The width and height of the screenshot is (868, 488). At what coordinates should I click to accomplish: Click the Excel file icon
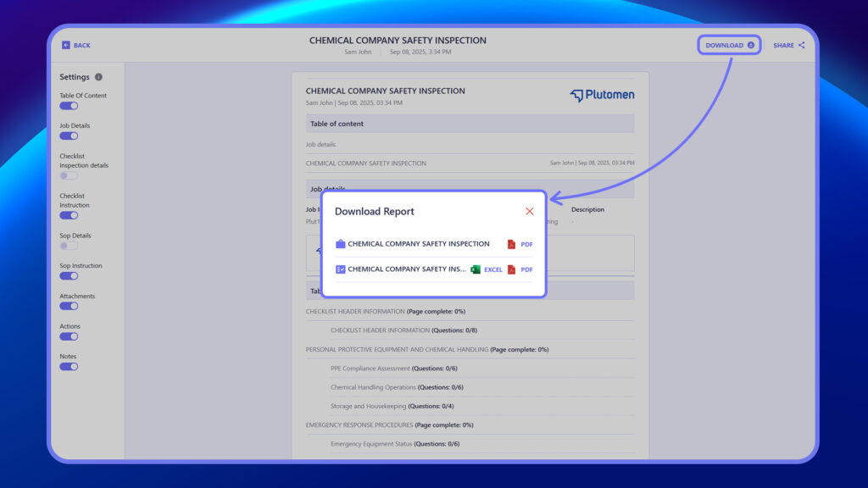[476, 269]
